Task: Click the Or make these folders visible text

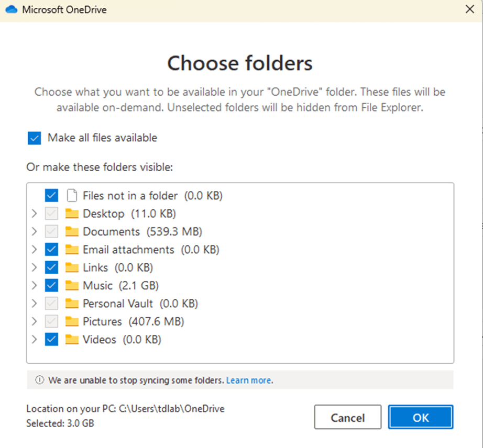Action: [100, 167]
